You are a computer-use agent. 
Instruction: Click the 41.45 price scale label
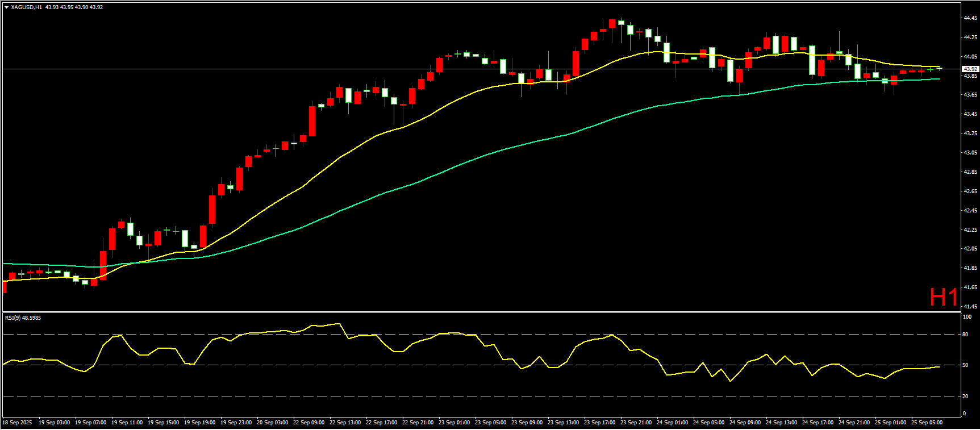[x=970, y=307]
